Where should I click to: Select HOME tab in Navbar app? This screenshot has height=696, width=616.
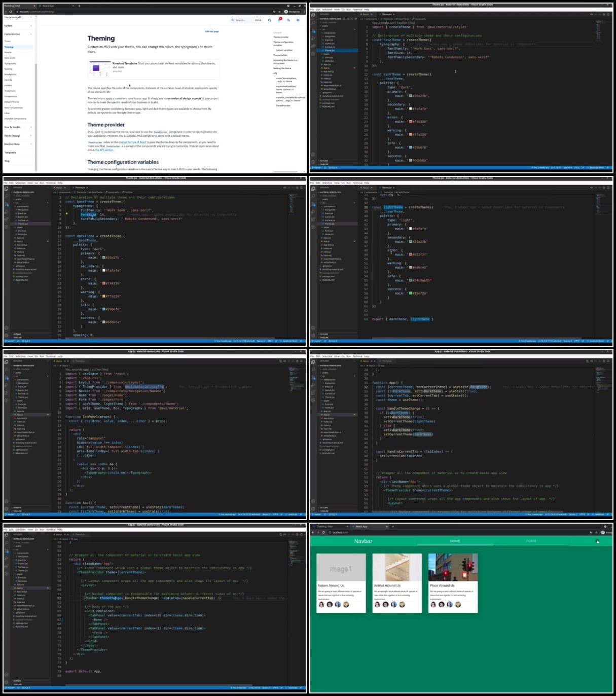(455, 541)
